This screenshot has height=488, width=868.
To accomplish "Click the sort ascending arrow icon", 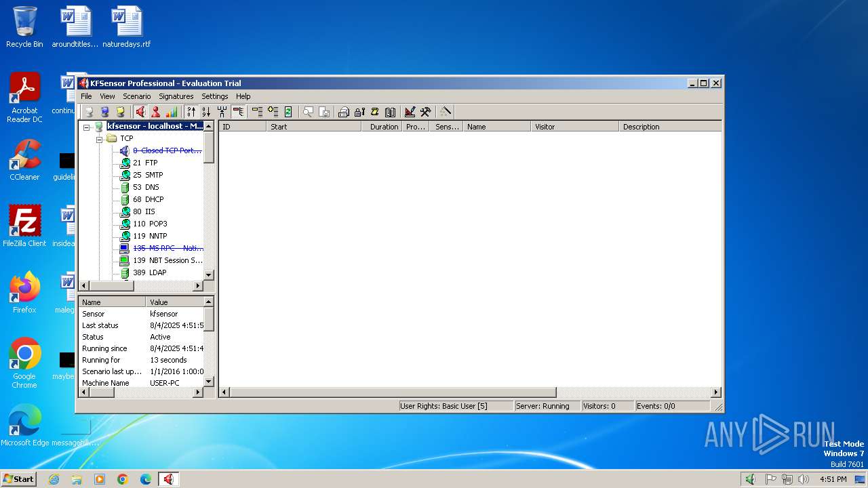I will click(x=191, y=112).
